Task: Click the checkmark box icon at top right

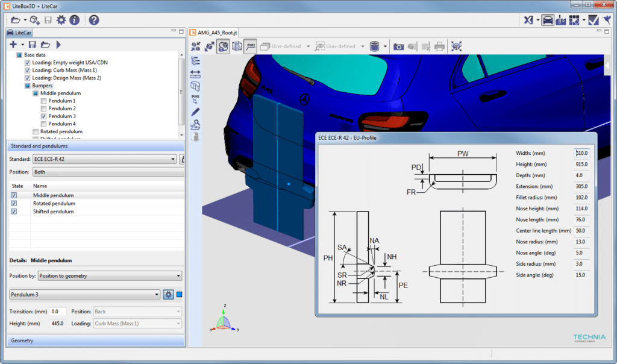Action: click(x=594, y=20)
